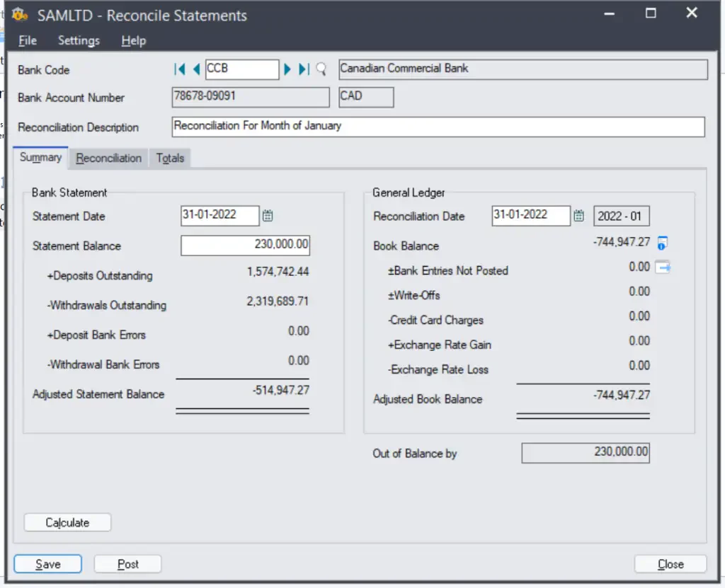The width and height of the screenshot is (725, 588).
Task: Open the Help menu
Action: click(x=134, y=40)
